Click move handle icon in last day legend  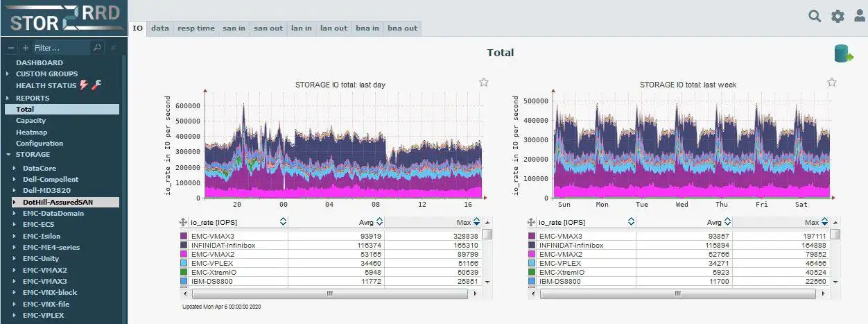point(184,222)
